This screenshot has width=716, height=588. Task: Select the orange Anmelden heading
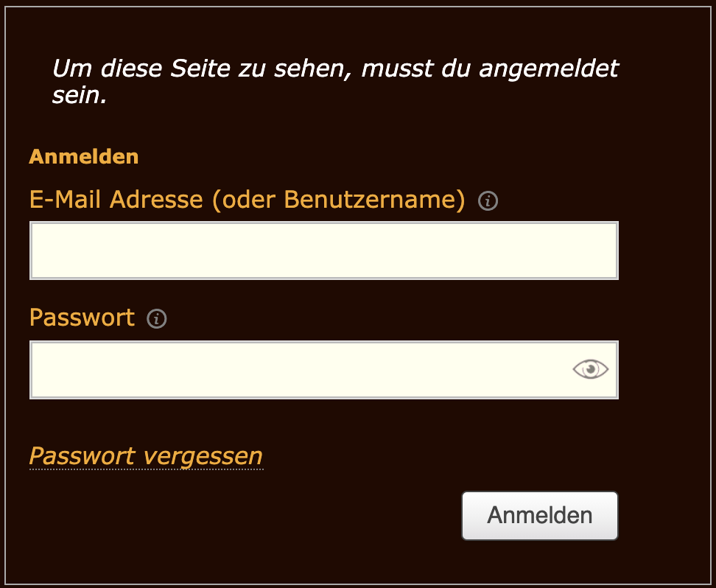click(x=84, y=157)
